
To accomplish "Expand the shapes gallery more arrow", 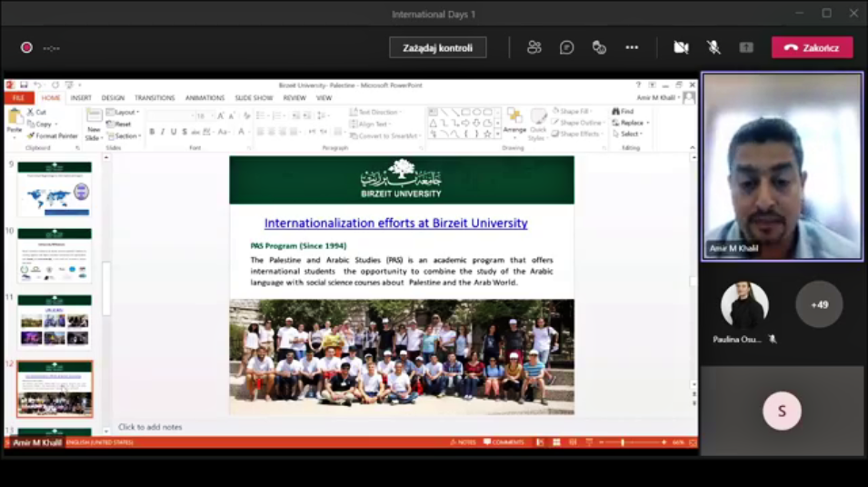I will pos(498,134).
